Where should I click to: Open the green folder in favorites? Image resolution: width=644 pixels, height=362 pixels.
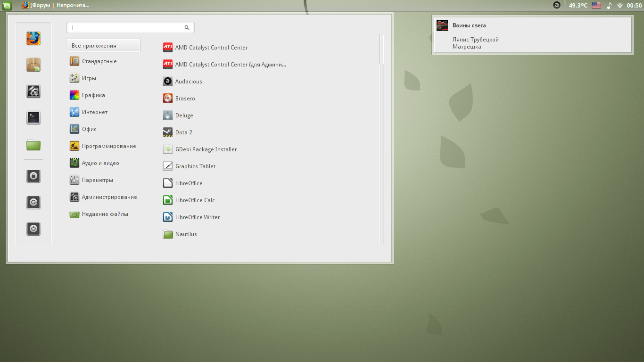point(33,145)
